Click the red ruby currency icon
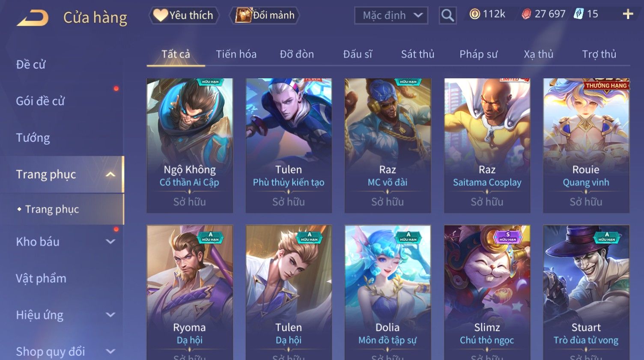 tap(526, 14)
